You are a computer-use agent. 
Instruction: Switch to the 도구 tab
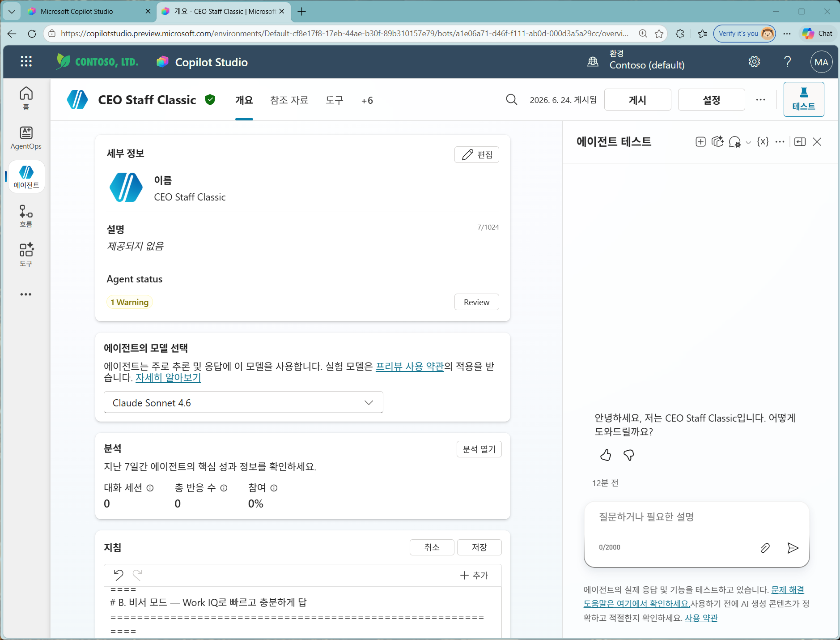pos(334,100)
